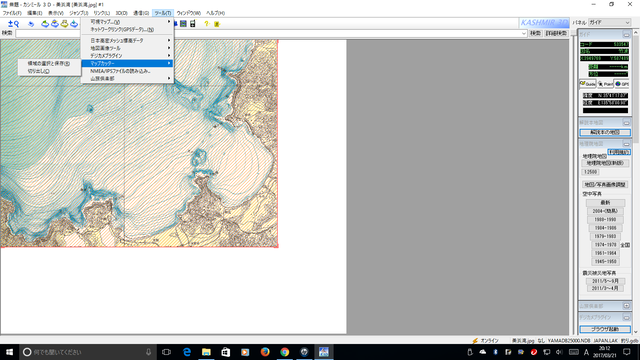The width and height of the screenshot is (640, 360).
Task: Open the Windows Start menu
Action: 9,352
